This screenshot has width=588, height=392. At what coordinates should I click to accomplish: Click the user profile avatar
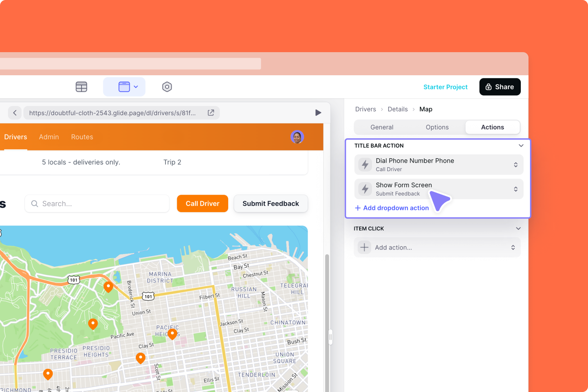[x=297, y=137]
